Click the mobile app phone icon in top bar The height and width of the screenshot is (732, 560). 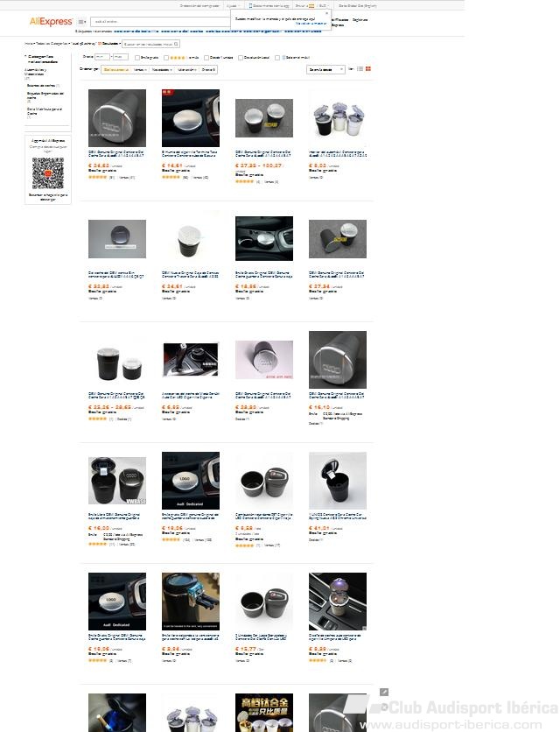coord(250,5)
